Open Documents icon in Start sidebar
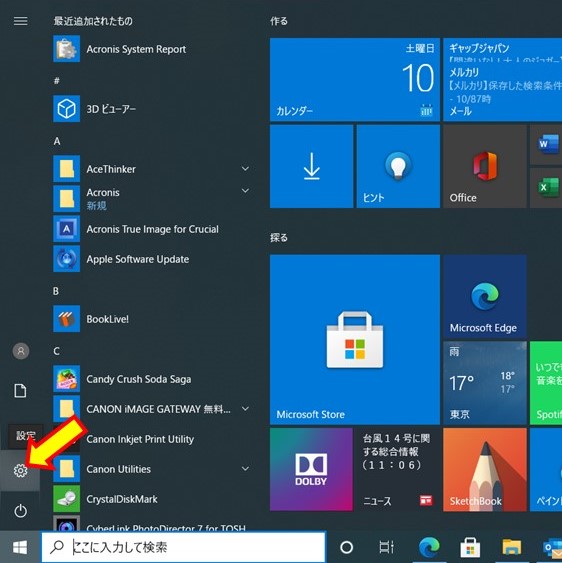 point(20,391)
